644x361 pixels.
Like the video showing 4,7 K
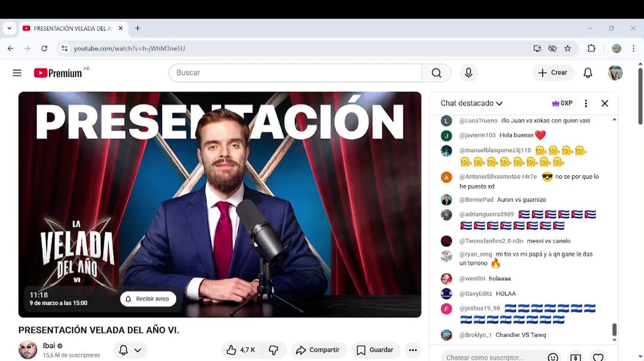pyautogui.click(x=241, y=350)
